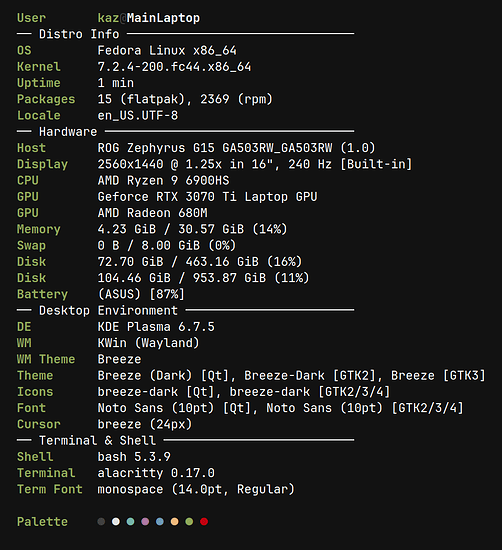This screenshot has width=502, height=550.
Task: Click the red palette color dot
Action: click(x=204, y=522)
